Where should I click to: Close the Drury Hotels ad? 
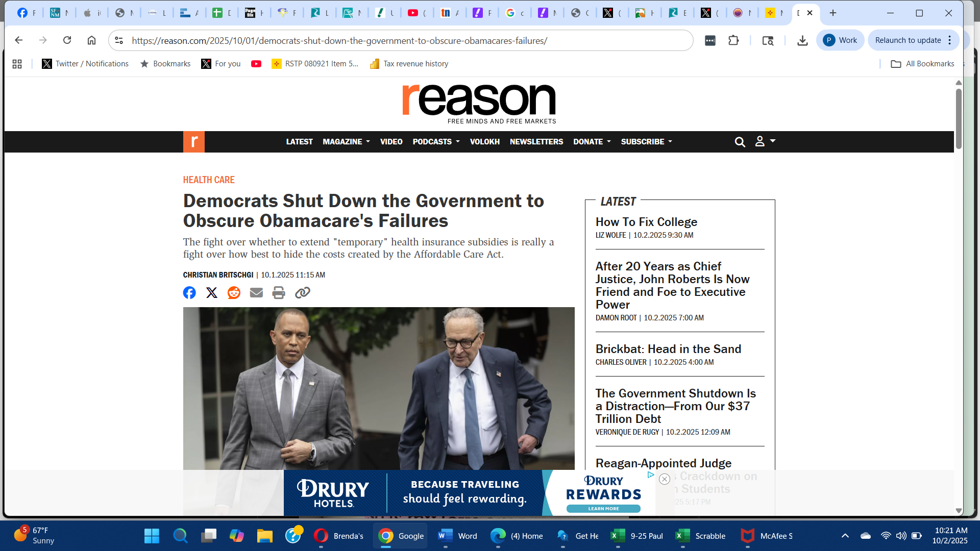click(664, 479)
